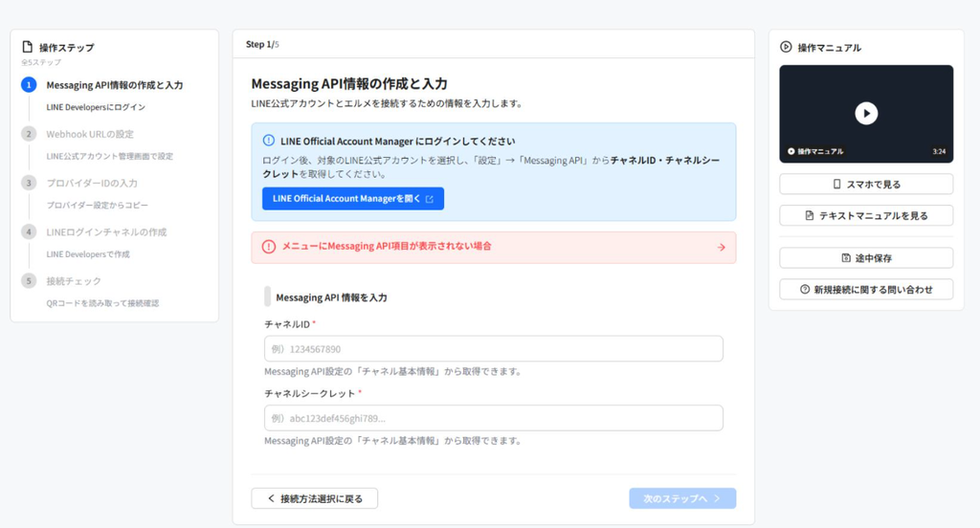
Task: Click the question-mark icon on 新規接続に関する問い合わせ
Action: click(x=805, y=289)
